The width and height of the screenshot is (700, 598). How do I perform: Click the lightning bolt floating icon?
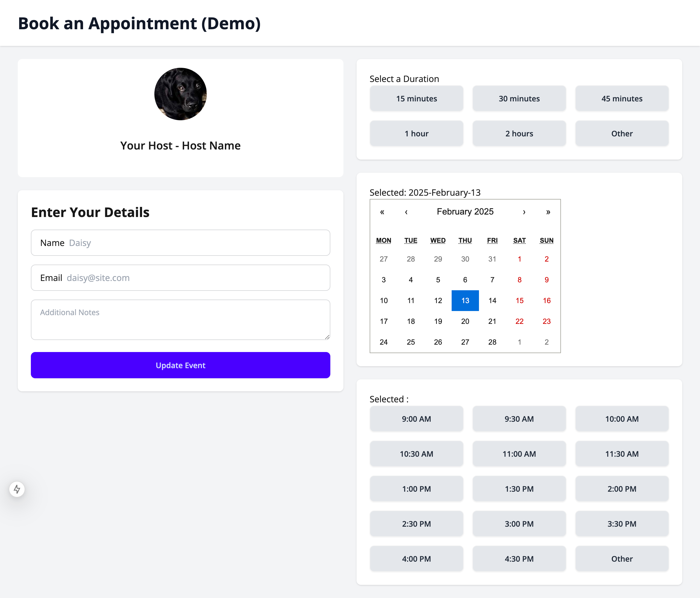coord(17,489)
